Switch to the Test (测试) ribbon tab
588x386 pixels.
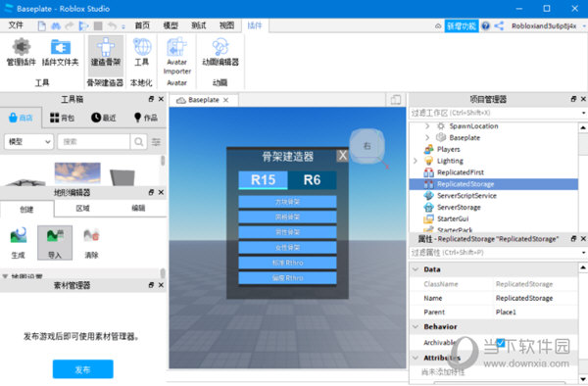click(x=199, y=25)
